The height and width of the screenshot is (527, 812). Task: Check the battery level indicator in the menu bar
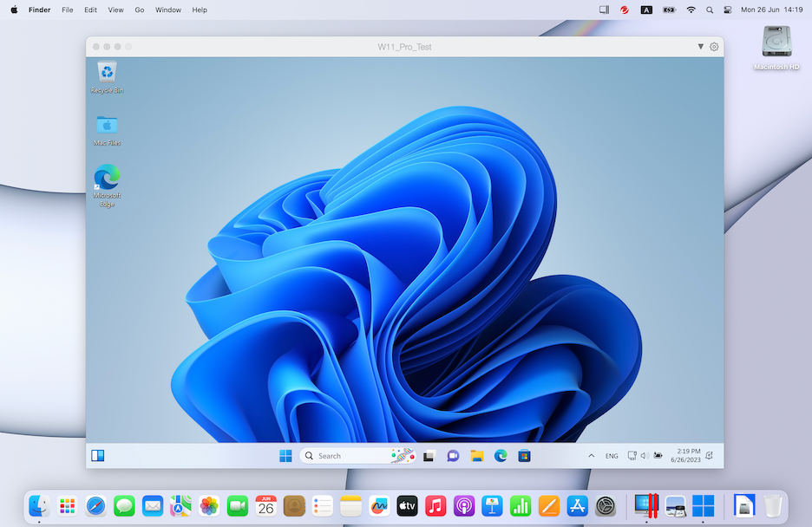(x=668, y=10)
